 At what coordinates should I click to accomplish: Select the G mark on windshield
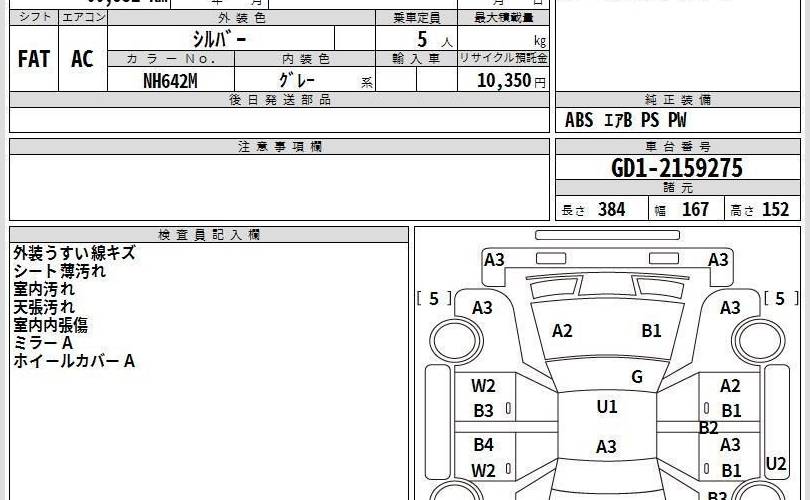636,377
